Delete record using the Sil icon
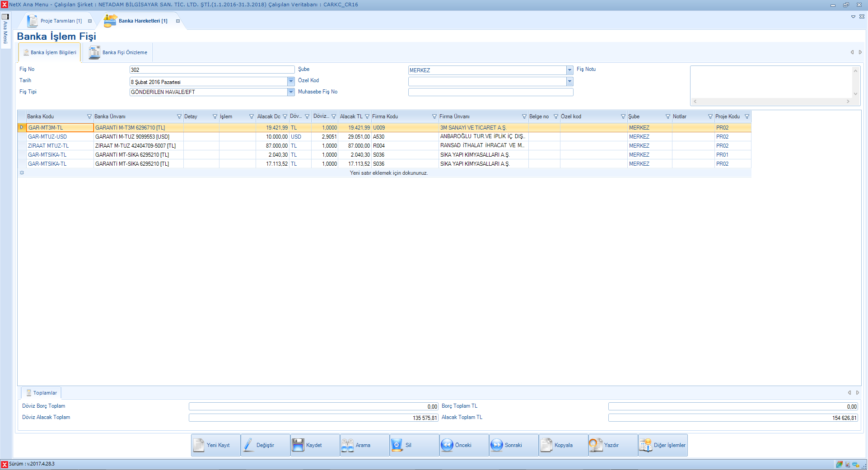The width and height of the screenshot is (868, 470). [x=397, y=445]
